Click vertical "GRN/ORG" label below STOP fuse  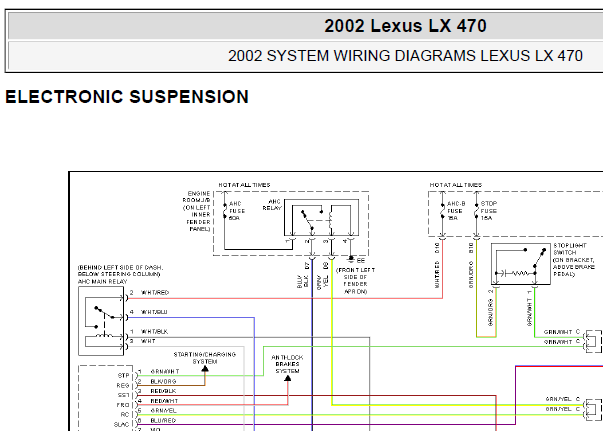[471, 275]
